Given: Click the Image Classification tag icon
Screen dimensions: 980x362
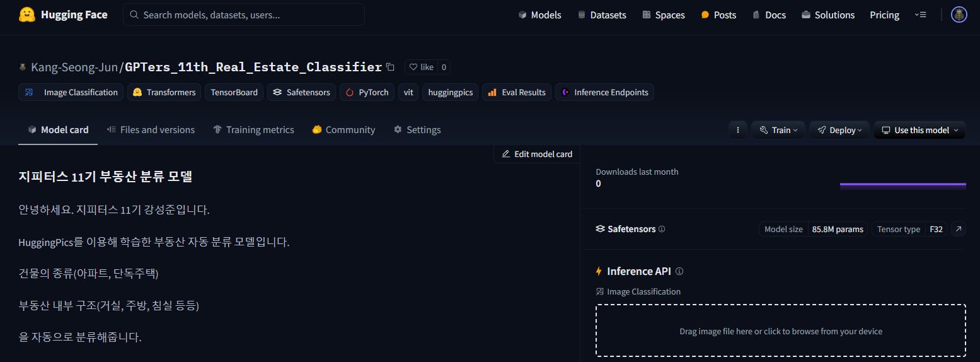Looking at the screenshot, I should coord(29,92).
